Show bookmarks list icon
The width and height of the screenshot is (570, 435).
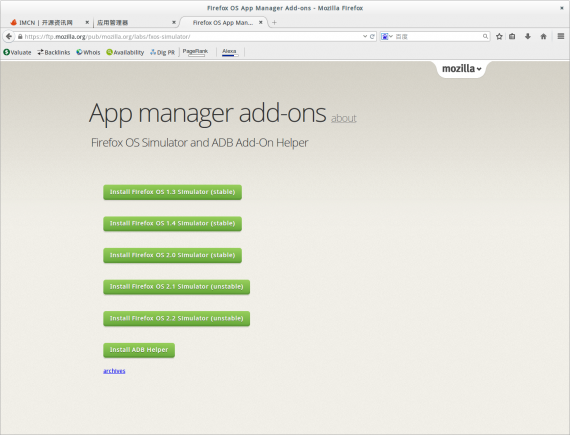click(512, 36)
